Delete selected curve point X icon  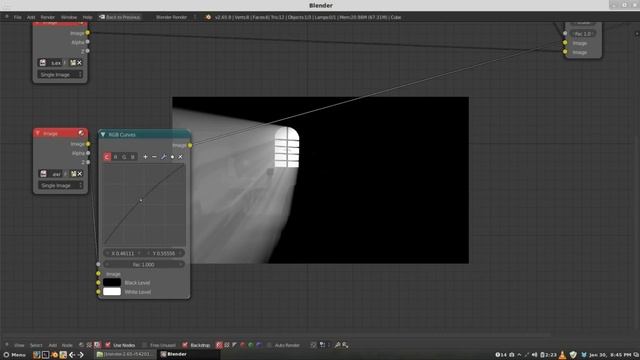pos(180,157)
